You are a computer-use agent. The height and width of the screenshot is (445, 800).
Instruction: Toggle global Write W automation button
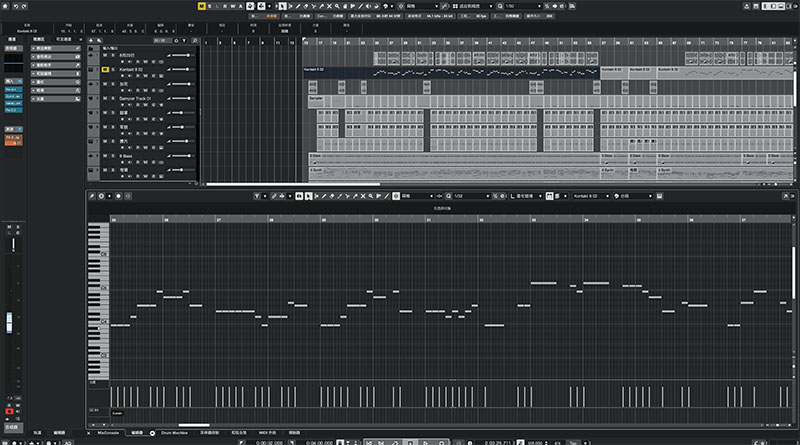(x=233, y=6)
